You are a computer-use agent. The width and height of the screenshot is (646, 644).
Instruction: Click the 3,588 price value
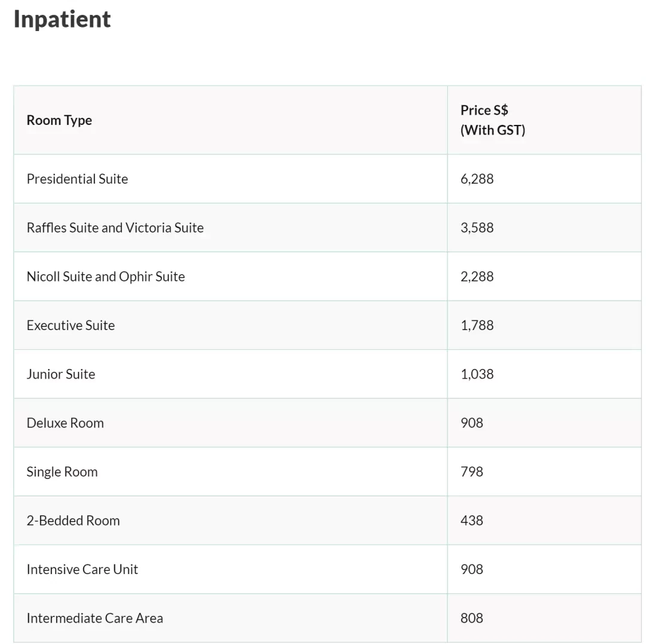(x=477, y=228)
